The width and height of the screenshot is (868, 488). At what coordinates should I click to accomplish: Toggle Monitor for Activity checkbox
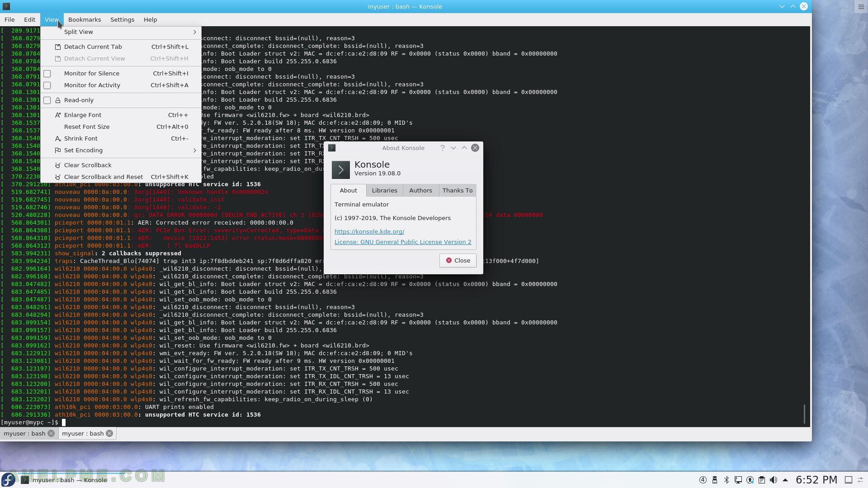point(47,85)
